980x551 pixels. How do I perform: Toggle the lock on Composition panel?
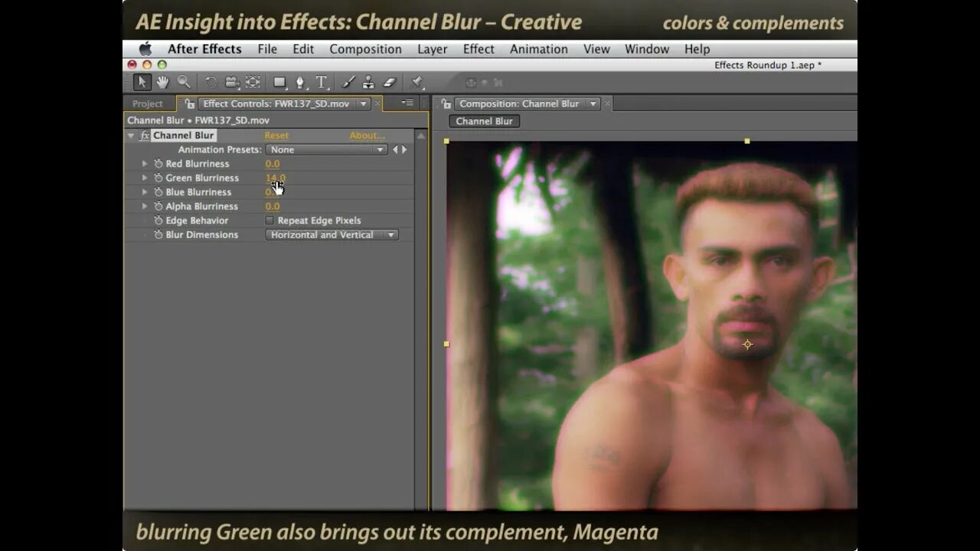coord(446,103)
